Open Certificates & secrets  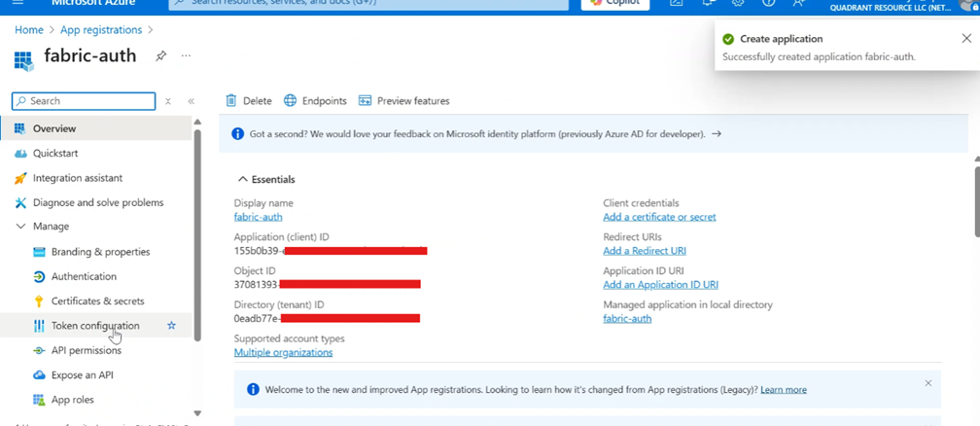96,301
